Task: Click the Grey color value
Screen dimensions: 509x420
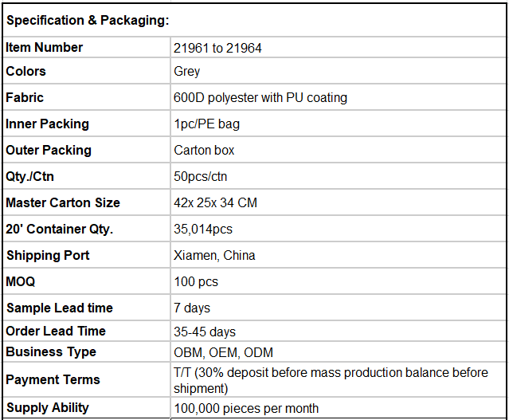Action: (x=186, y=72)
